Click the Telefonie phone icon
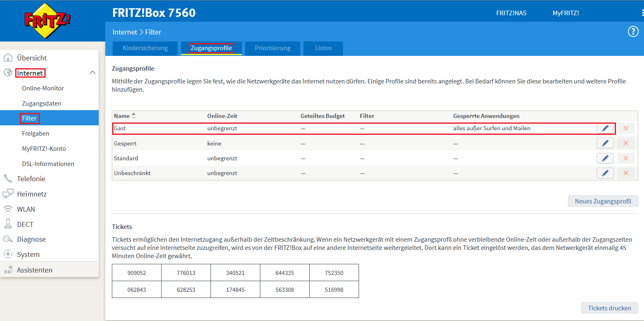 tap(8, 178)
